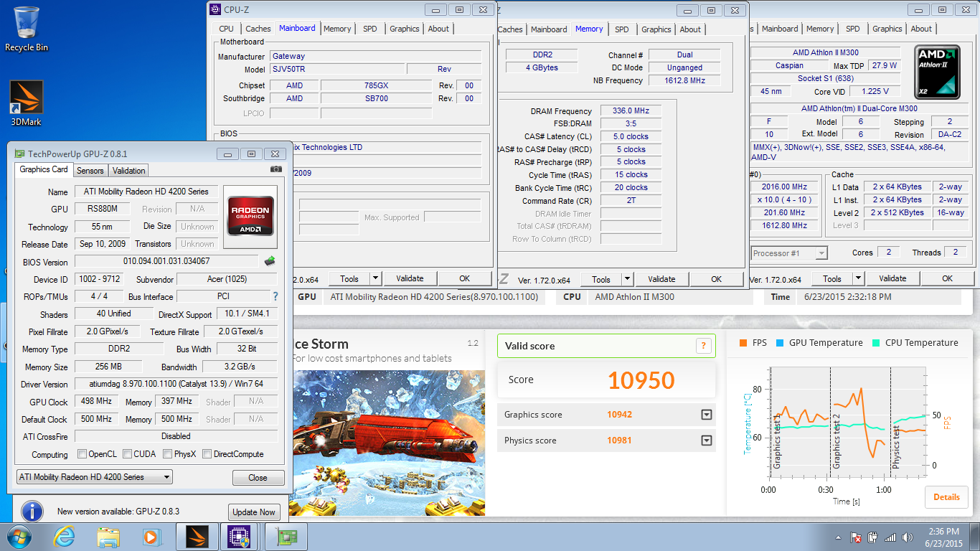The image size is (980, 551).
Task: Click the blue info icon beside the update notice
Action: 32,512
